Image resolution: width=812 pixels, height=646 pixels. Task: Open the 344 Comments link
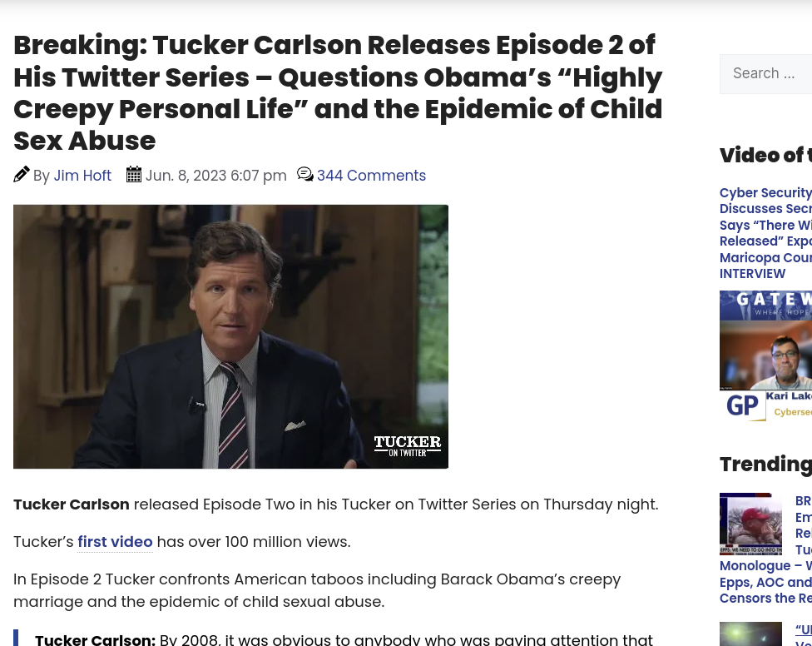tap(371, 176)
